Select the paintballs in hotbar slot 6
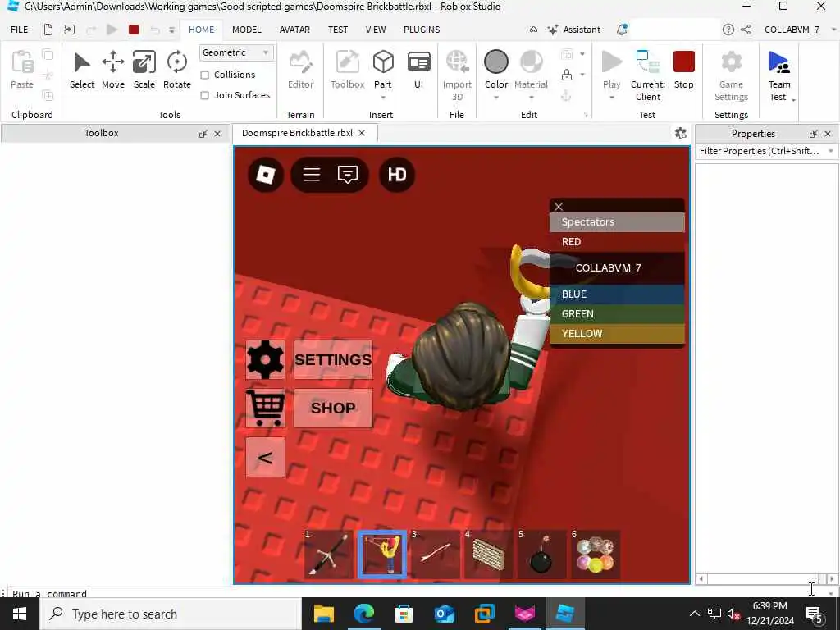Screen dimensions: 840x630 (x=596, y=555)
